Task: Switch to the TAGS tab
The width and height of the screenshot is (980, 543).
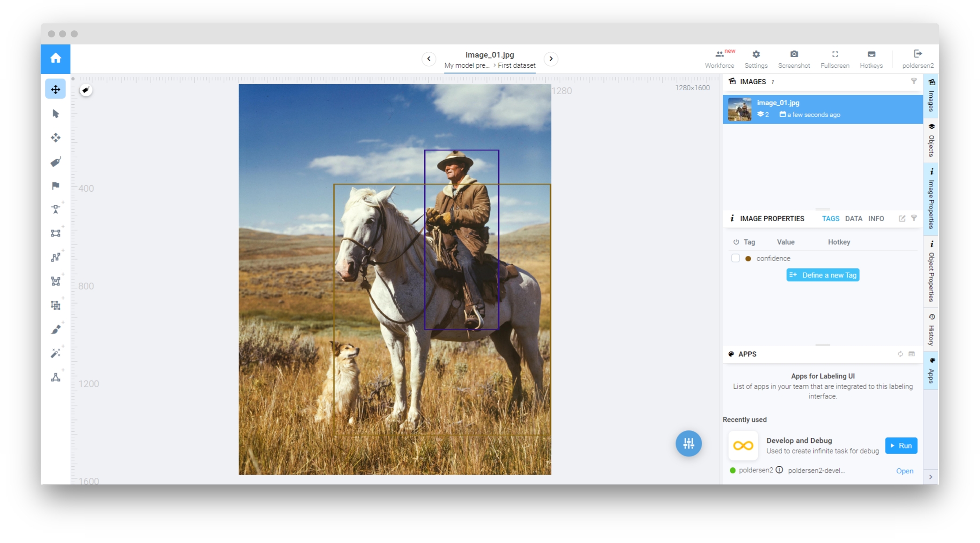Action: click(x=830, y=218)
